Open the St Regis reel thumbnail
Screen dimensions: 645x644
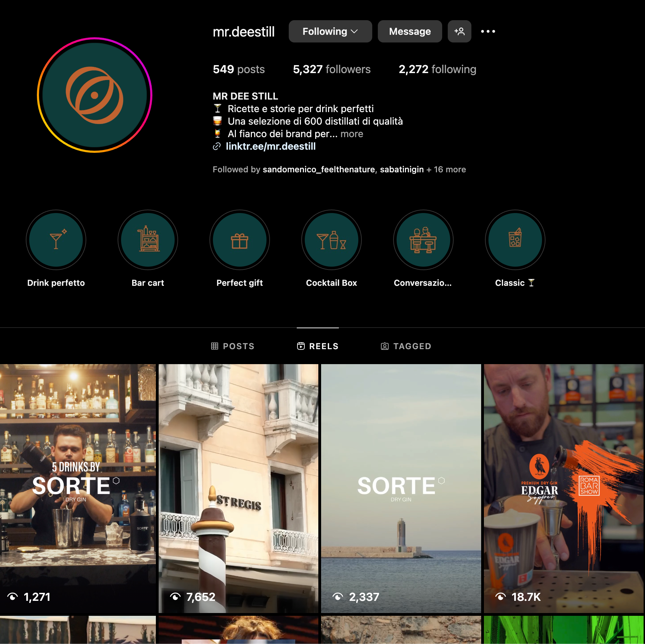[x=238, y=488]
